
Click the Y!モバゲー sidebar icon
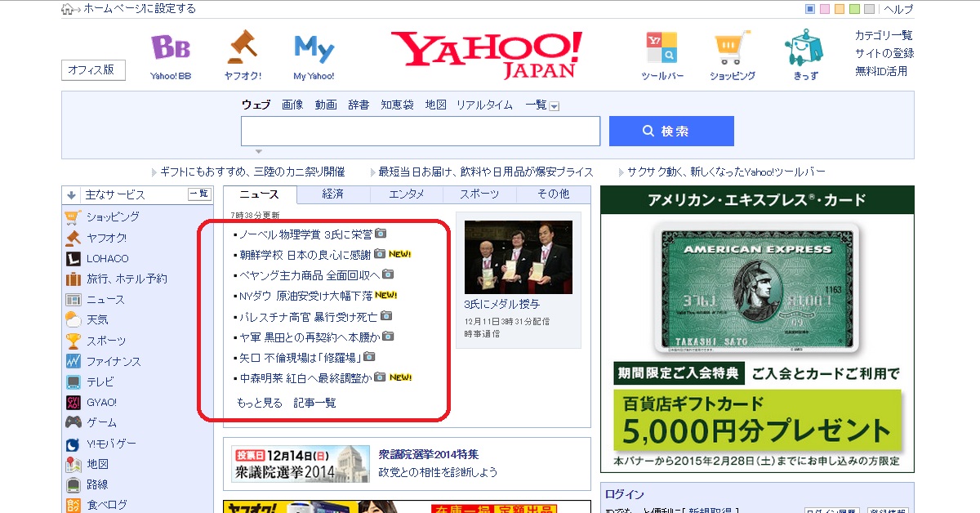coord(72,444)
